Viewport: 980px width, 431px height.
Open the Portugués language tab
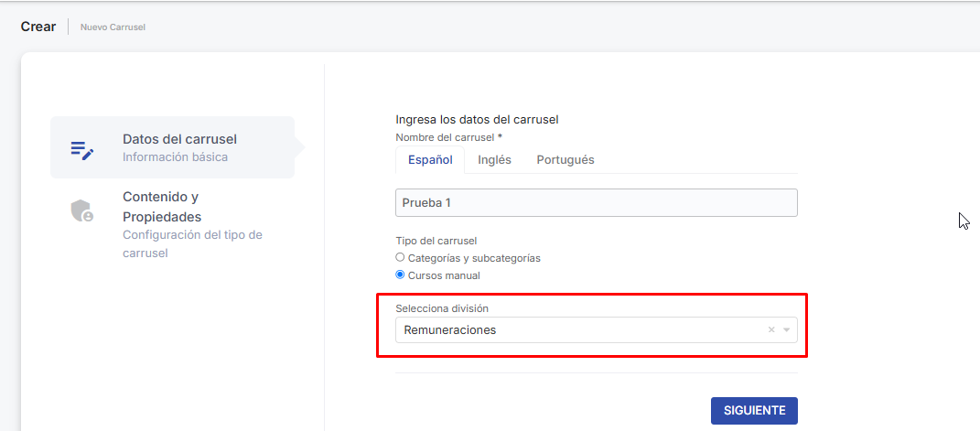click(565, 159)
